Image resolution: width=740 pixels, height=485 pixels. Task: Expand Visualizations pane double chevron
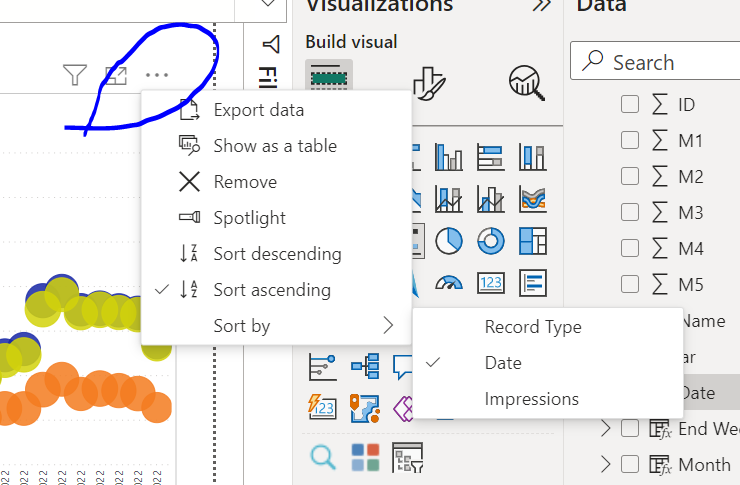[x=541, y=5]
